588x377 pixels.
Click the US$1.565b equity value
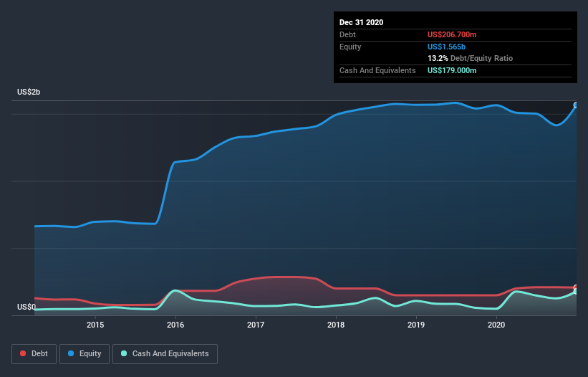(x=446, y=47)
